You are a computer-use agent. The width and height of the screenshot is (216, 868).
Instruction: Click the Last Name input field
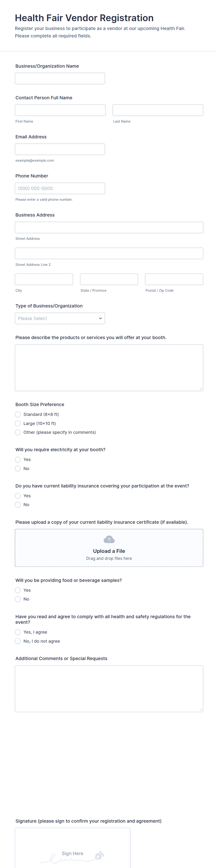(158, 110)
